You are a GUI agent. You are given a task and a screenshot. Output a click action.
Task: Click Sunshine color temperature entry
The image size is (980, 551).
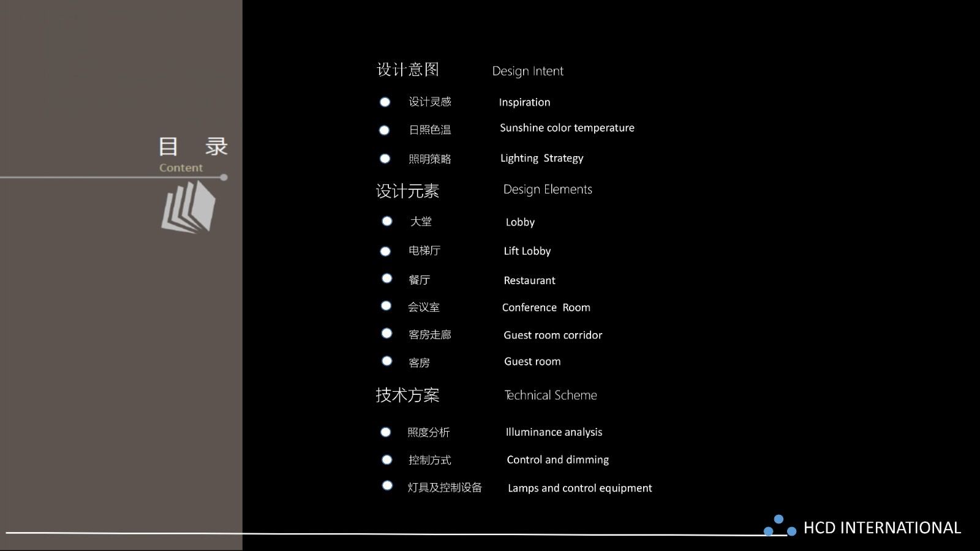click(x=567, y=128)
